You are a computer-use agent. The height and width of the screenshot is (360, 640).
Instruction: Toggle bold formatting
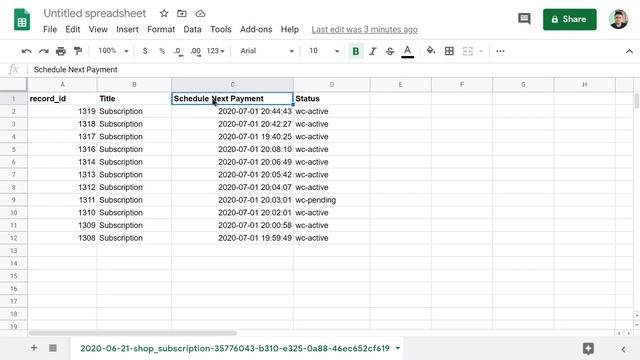click(356, 51)
